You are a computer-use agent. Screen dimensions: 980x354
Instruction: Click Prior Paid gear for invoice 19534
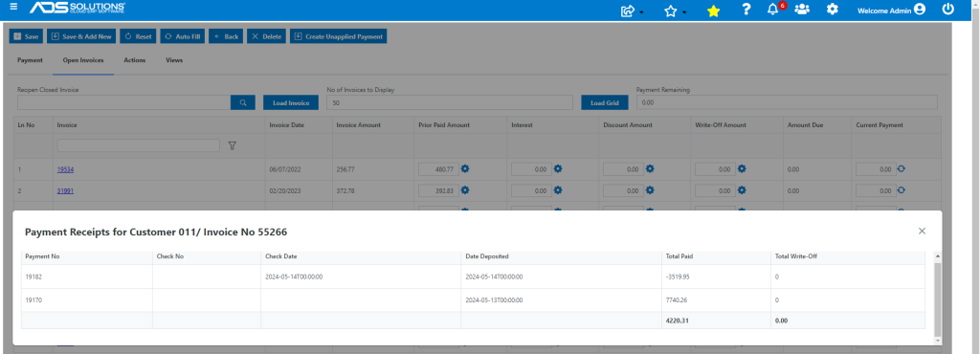click(465, 168)
